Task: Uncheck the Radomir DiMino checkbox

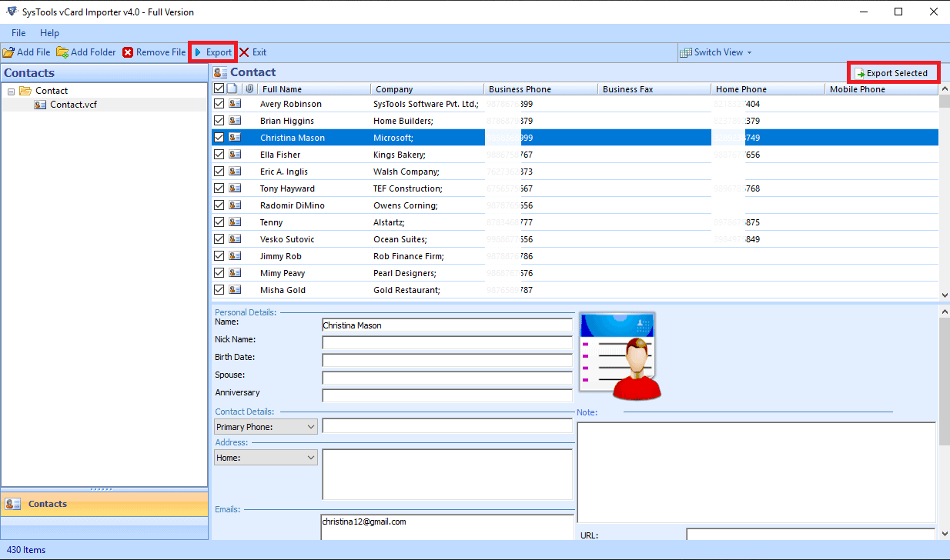Action: [x=219, y=205]
